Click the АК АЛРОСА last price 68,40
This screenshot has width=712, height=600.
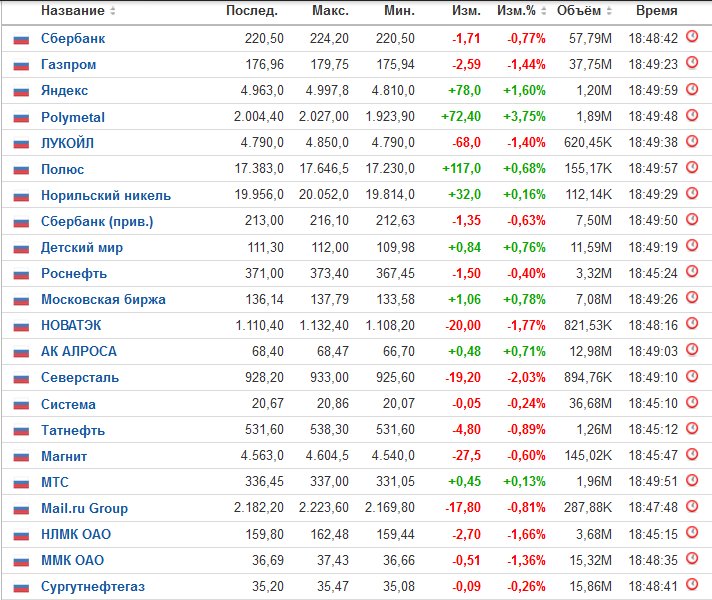click(268, 351)
